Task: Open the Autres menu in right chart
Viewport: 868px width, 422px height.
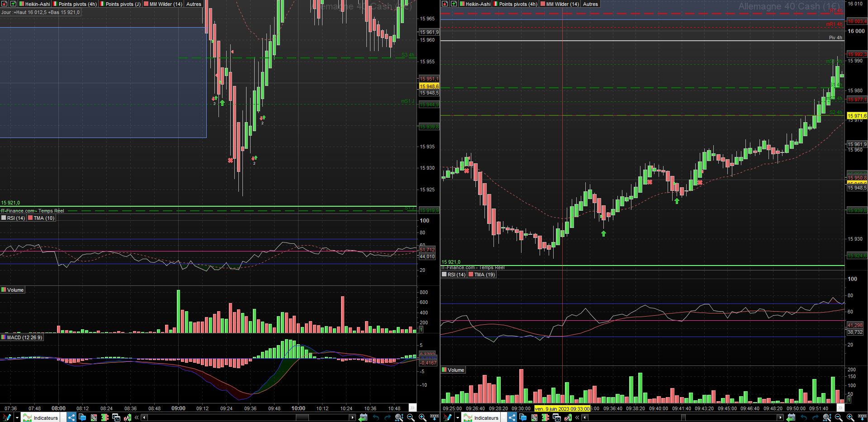Action: [590, 4]
